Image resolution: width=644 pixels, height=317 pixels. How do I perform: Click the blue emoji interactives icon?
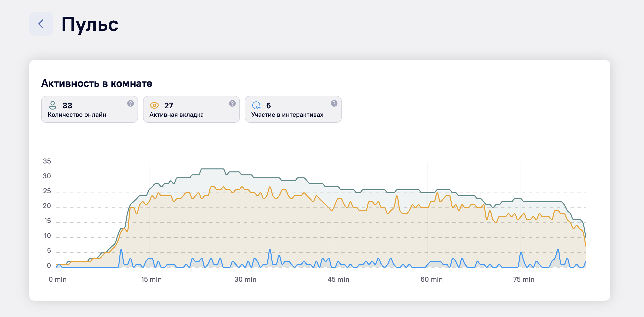pyautogui.click(x=256, y=105)
